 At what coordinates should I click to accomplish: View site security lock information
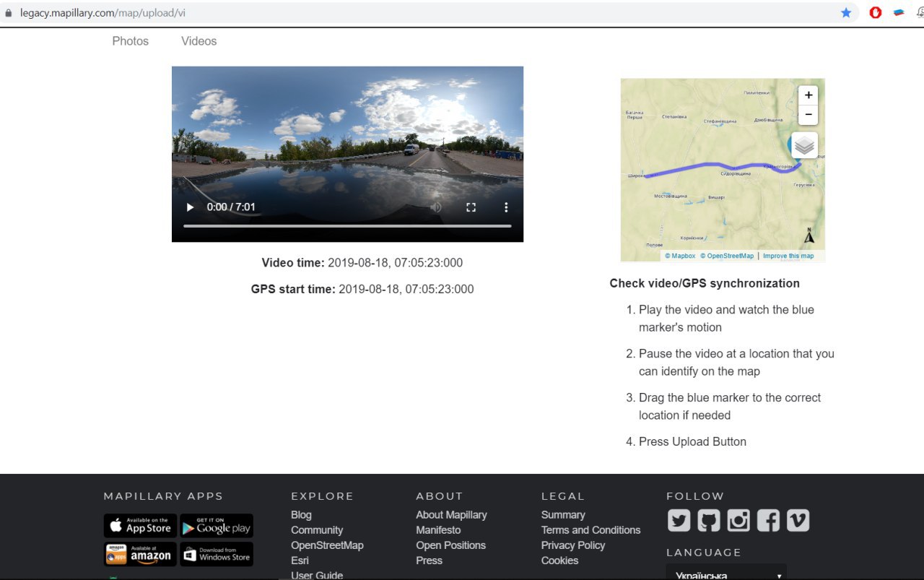(9, 12)
